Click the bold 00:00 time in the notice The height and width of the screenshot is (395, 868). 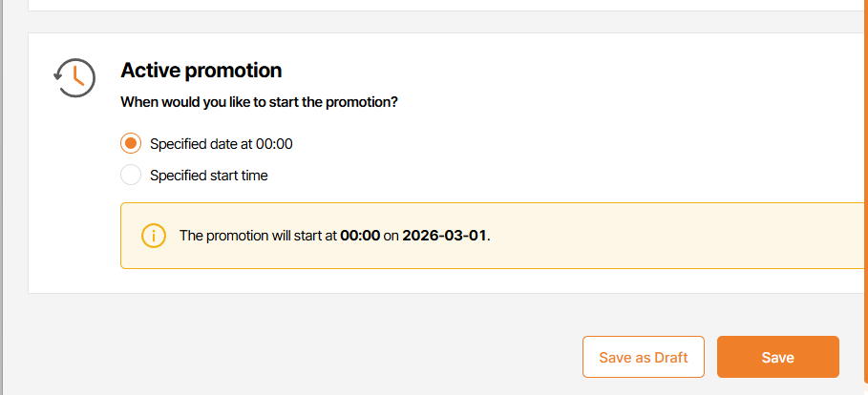pyautogui.click(x=360, y=235)
